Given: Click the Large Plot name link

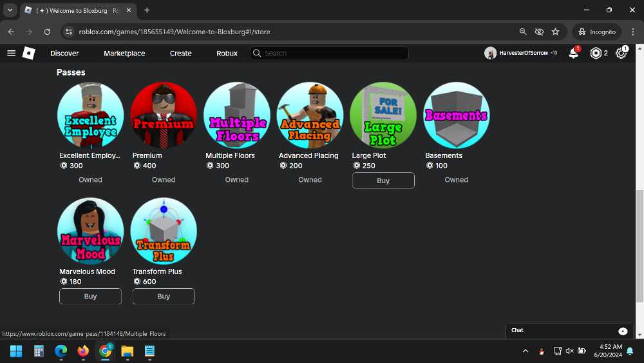Looking at the screenshot, I should (369, 155).
